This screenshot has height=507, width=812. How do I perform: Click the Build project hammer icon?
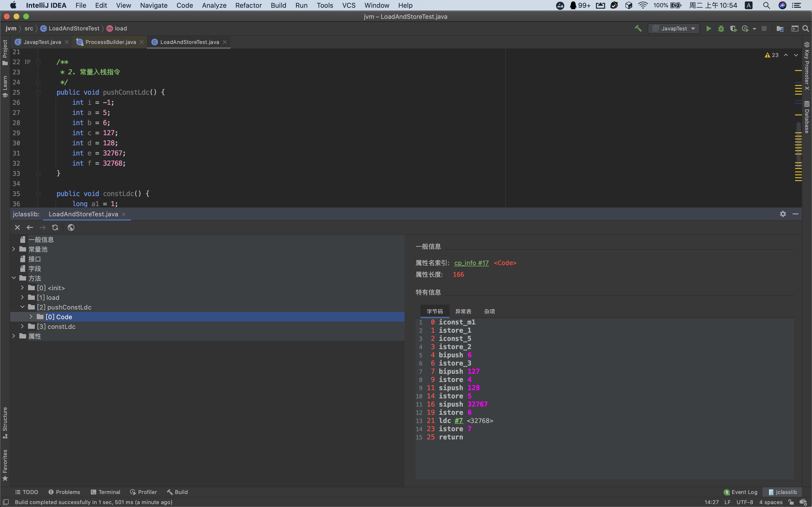pyautogui.click(x=638, y=29)
